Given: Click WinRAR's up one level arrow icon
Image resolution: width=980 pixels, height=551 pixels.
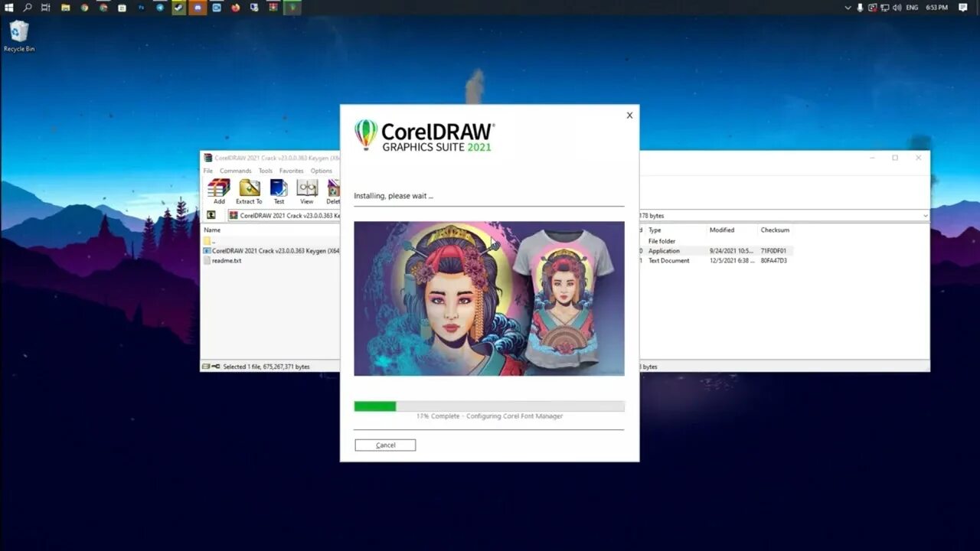Looking at the screenshot, I should pyautogui.click(x=211, y=216).
